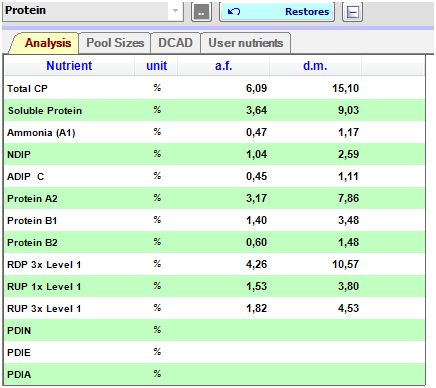Click the a.f. column header
Image resolution: width=436 pixels, height=388 pixels.
tap(223, 66)
